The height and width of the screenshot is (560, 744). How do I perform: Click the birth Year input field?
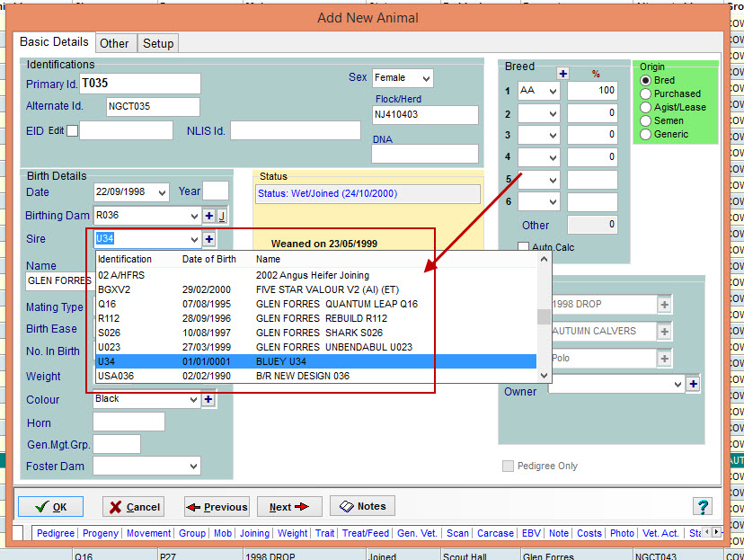coord(216,191)
